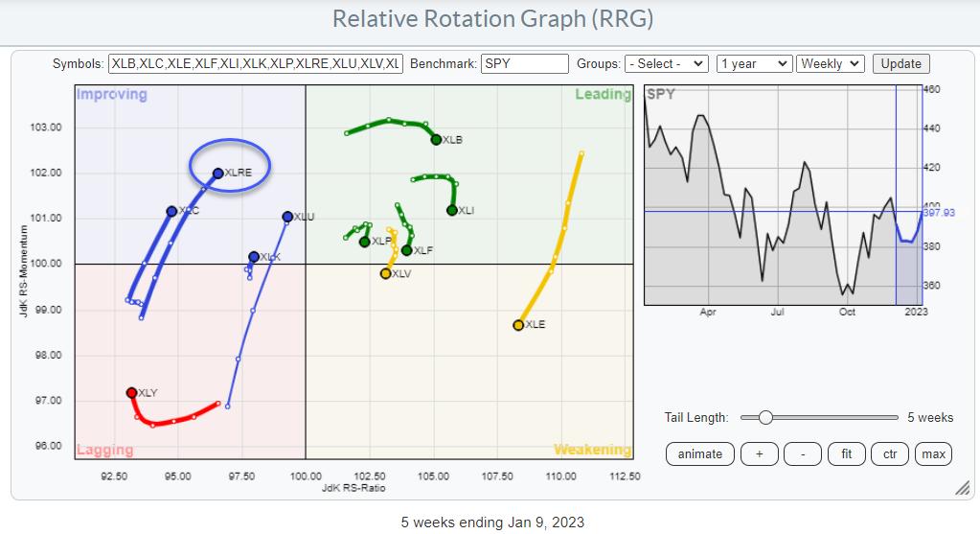Click the Symbols input field
980x534 pixels.
257,64
